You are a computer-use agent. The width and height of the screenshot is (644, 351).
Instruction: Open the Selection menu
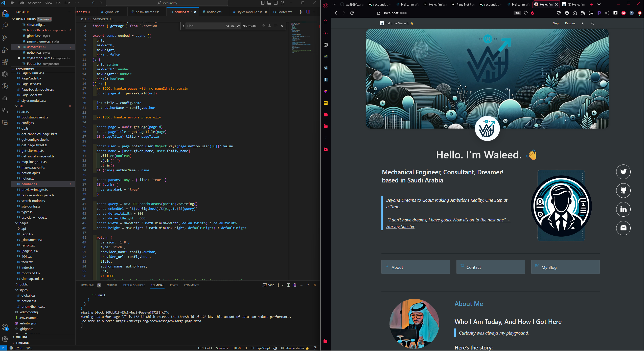pos(34,3)
